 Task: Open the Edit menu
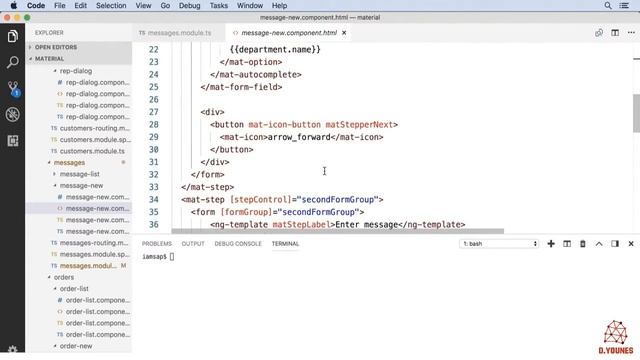pyautogui.click(x=80, y=5)
